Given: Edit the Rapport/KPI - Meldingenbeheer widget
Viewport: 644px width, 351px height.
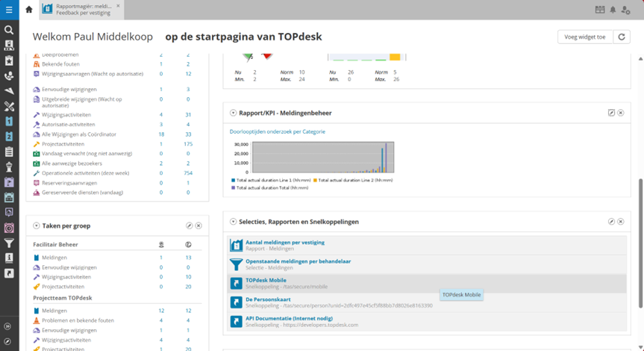Looking at the screenshot, I should tap(611, 113).
